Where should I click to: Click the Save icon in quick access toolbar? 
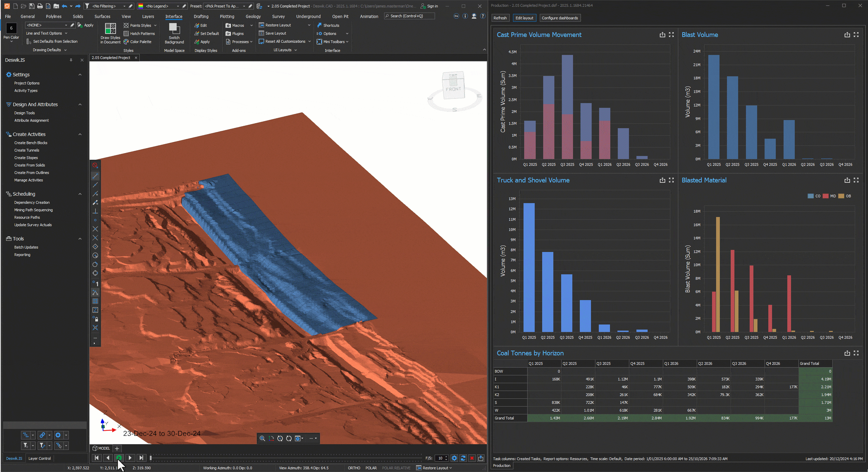tap(32, 6)
